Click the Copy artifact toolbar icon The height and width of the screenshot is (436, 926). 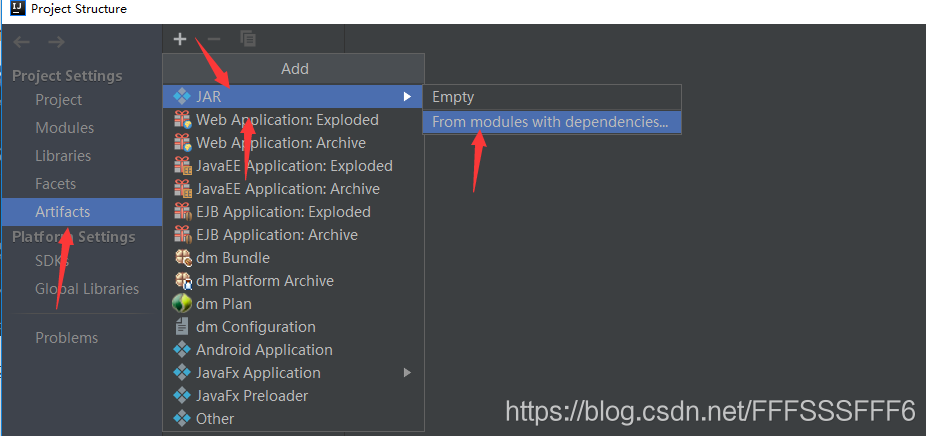247,39
